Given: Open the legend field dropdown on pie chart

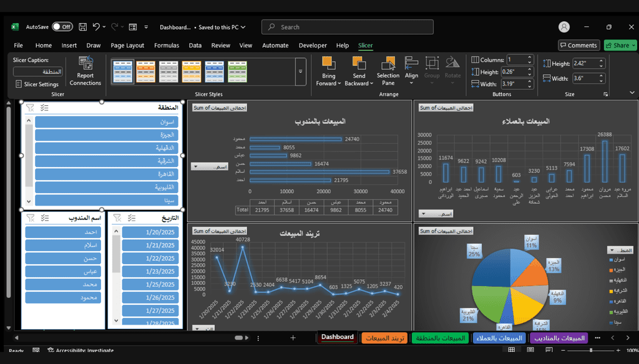Looking at the screenshot, I should [x=620, y=250].
